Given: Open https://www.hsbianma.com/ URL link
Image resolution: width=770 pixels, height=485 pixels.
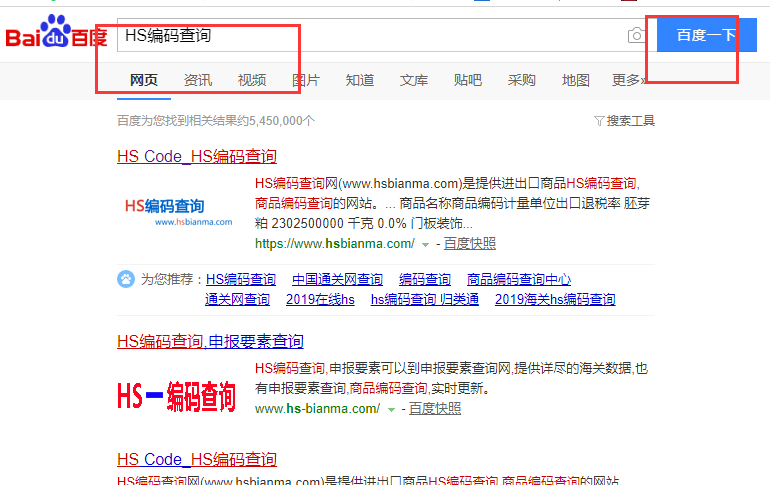Looking at the screenshot, I should (335, 243).
